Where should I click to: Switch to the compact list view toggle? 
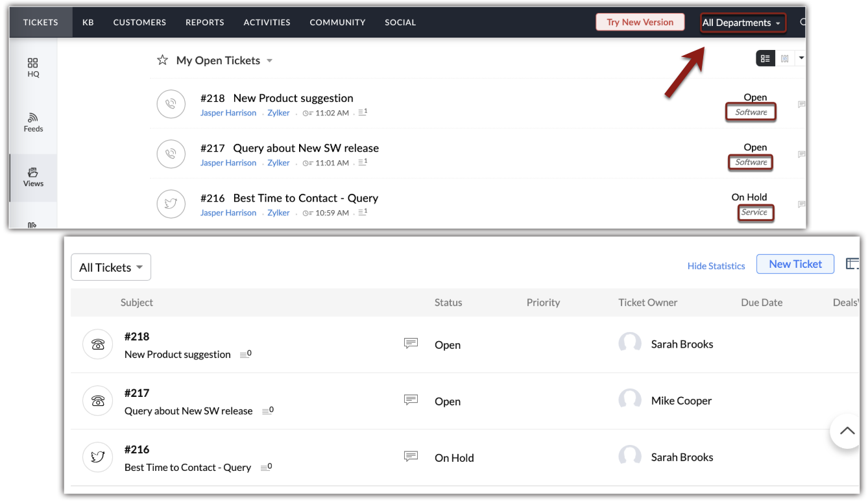(x=766, y=58)
